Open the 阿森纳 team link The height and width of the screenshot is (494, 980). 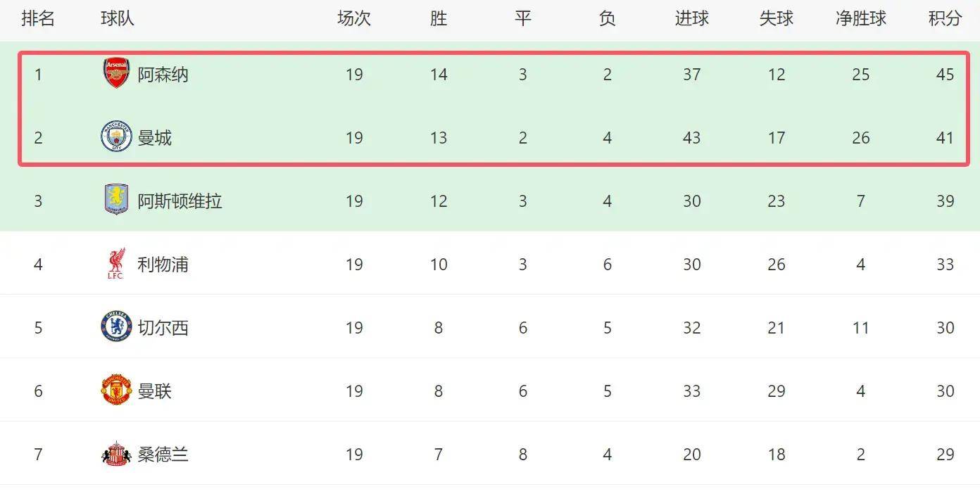(163, 75)
